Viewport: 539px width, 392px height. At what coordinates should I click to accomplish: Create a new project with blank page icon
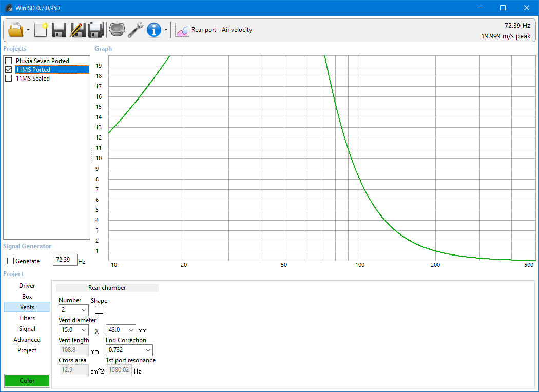[x=41, y=30]
